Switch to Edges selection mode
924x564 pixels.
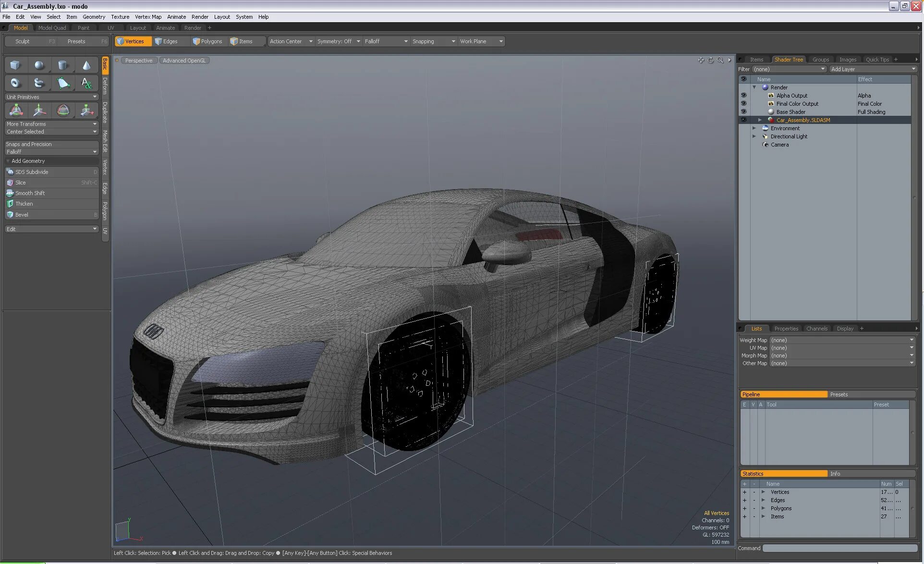pyautogui.click(x=170, y=41)
